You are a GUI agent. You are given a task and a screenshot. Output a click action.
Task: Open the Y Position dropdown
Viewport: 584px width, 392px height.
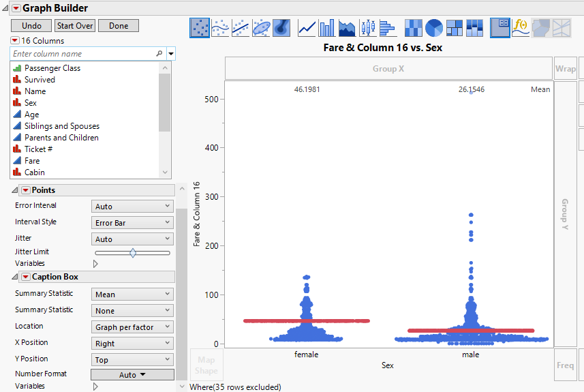pos(132,359)
